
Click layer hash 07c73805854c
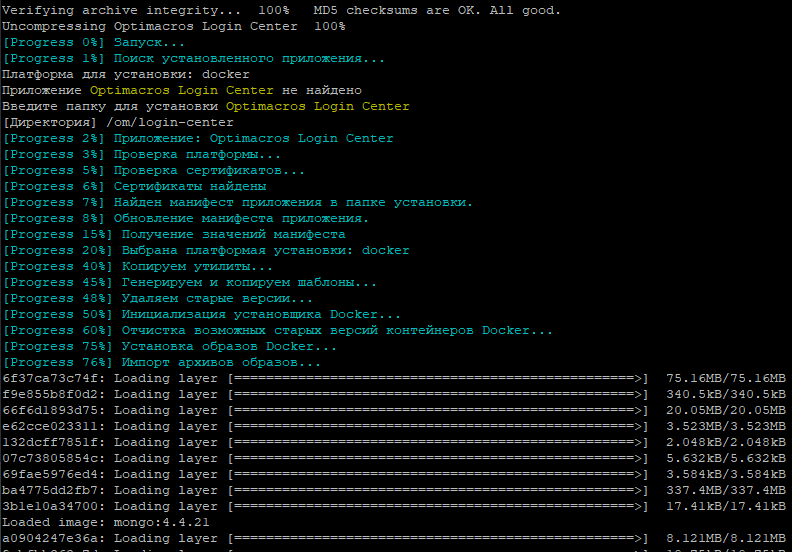tap(50, 459)
